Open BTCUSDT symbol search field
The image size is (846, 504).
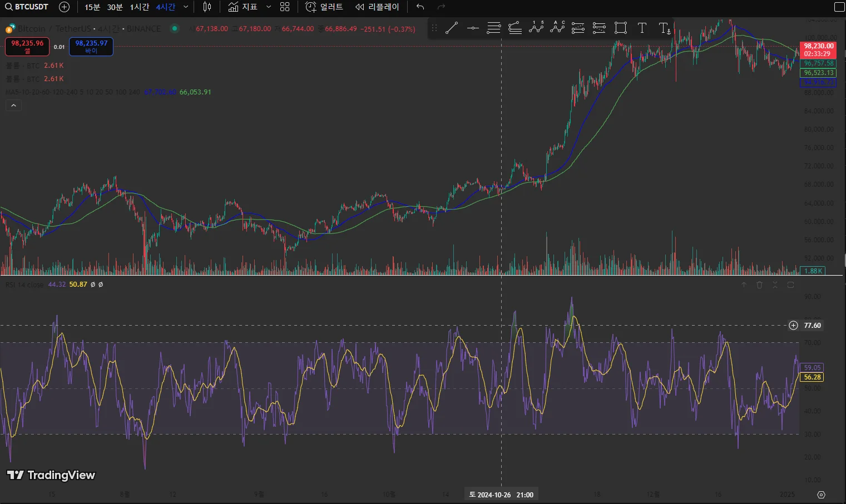click(x=27, y=7)
